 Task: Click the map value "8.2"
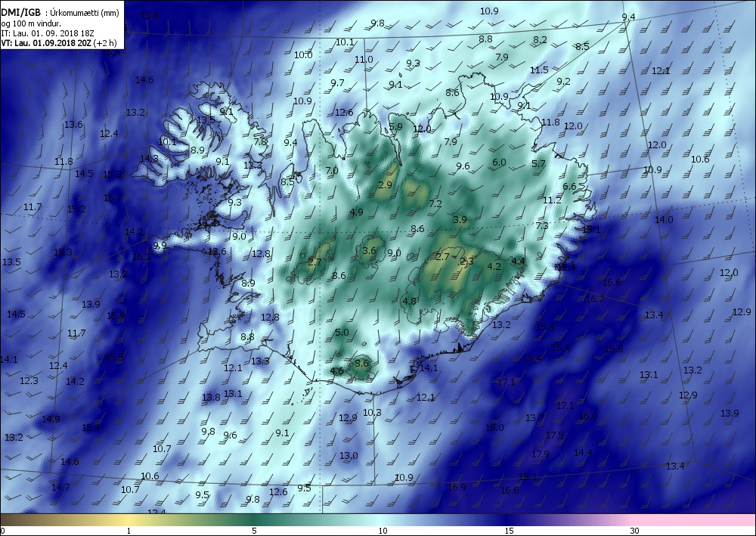pyautogui.click(x=540, y=39)
